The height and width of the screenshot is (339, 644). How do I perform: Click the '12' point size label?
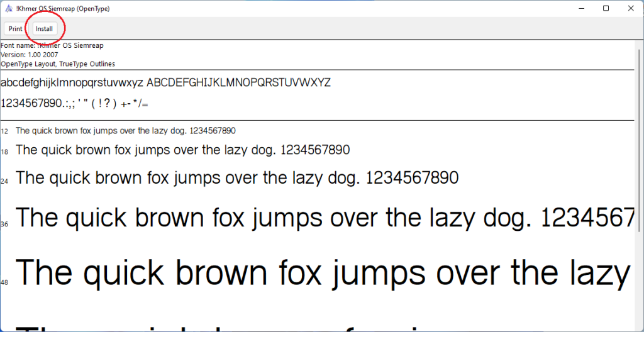pyautogui.click(x=4, y=131)
